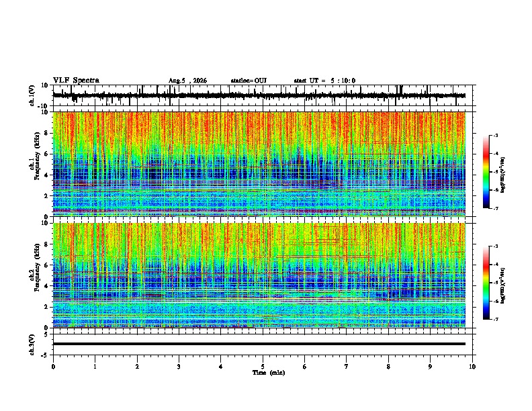
Task: Click the ch.1 spectrogram color scale bar
Action: [x=486, y=172]
